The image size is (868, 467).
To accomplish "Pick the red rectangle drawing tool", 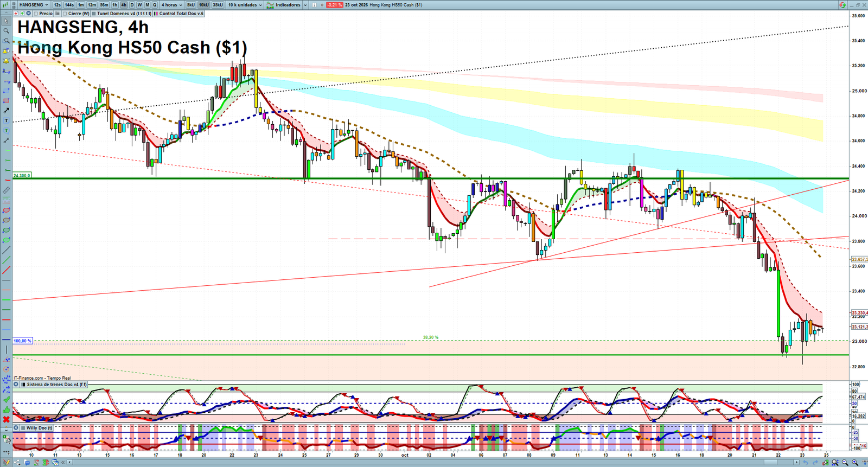I will point(6,101).
